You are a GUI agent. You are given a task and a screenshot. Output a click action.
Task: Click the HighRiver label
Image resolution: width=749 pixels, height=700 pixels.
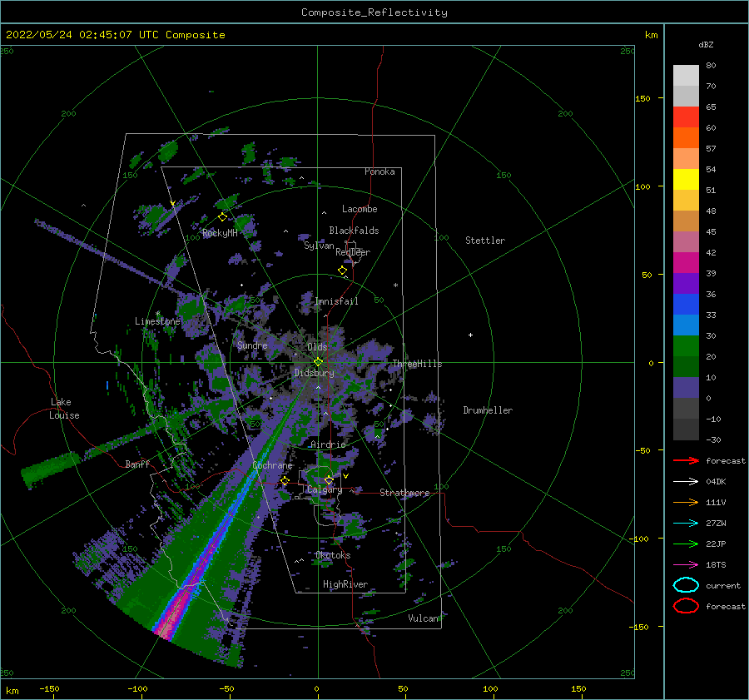tap(345, 584)
